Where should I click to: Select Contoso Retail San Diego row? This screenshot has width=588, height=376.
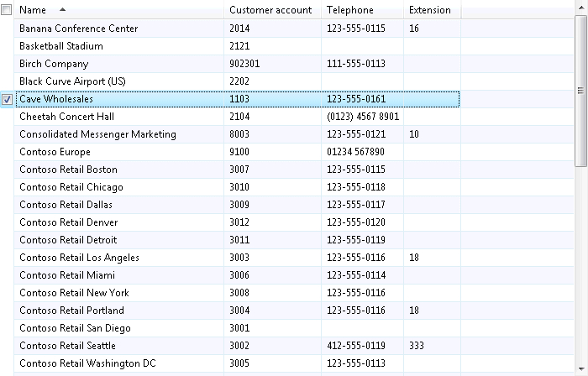pyautogui.click(x=294, y=327)
